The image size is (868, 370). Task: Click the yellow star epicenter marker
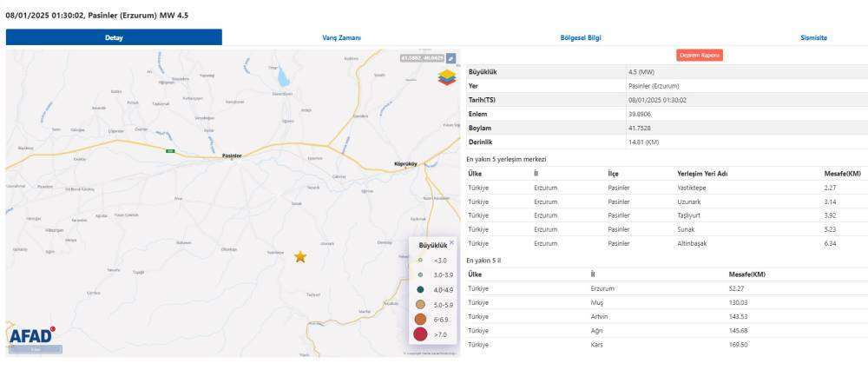point(300,257)
